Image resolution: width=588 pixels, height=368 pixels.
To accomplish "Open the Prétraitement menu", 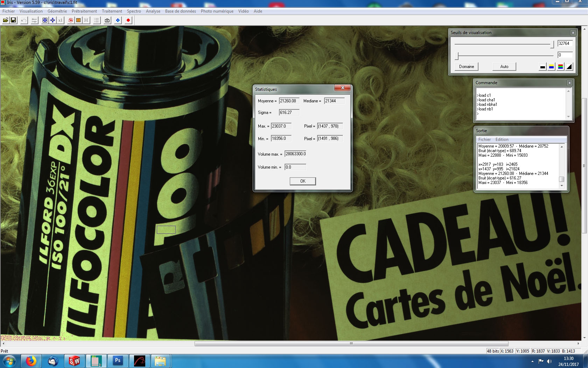I will pos(84,11).
